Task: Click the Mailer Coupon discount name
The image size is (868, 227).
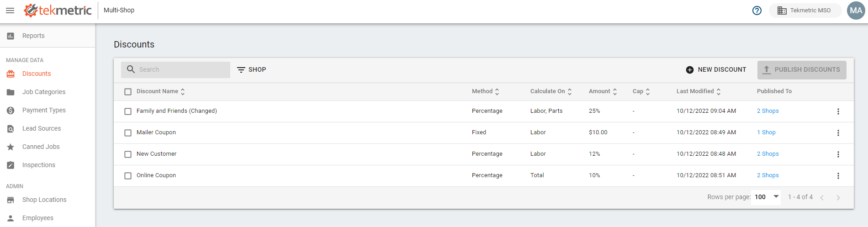Action: (x=156, y=132)
